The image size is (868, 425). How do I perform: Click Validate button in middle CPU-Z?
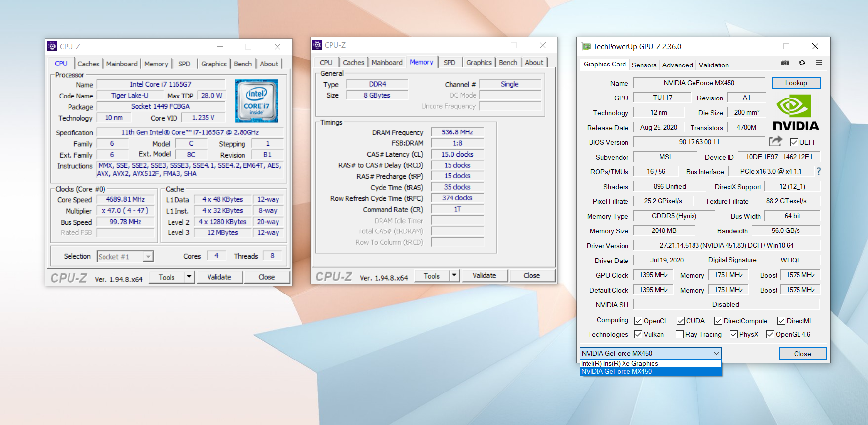pos(485,276)
